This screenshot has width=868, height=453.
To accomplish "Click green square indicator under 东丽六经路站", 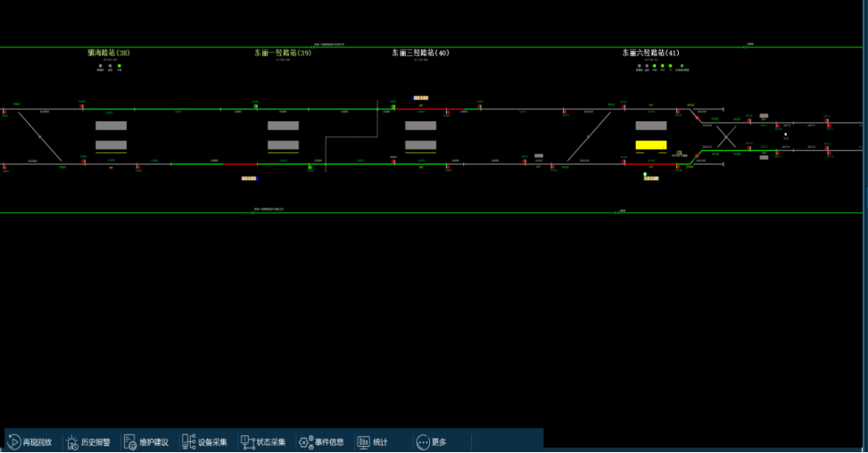I will 682,66.
